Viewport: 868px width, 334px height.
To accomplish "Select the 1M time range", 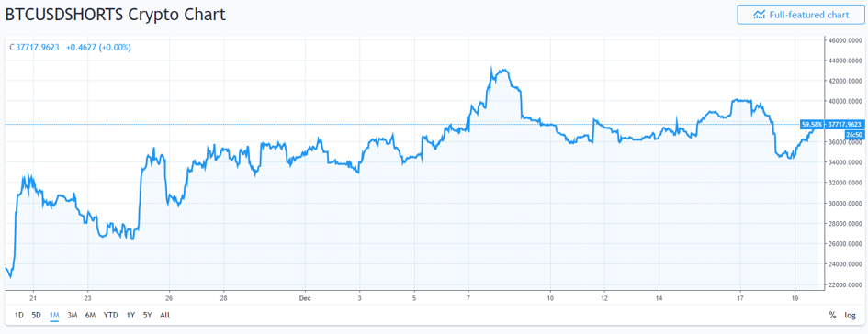I will [54, 316].
